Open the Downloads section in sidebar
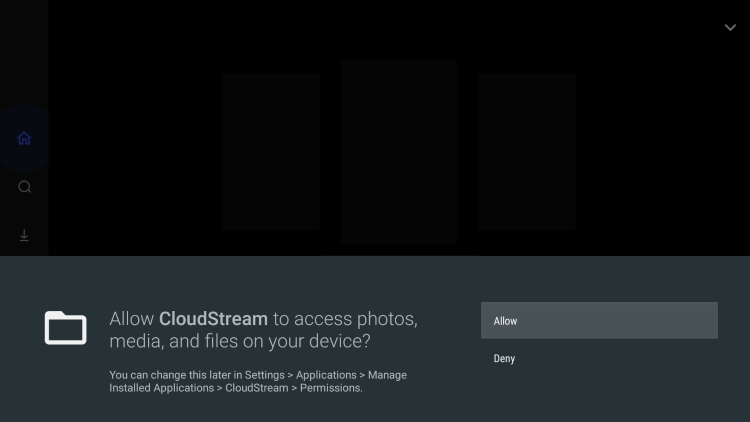Image resolution: width=750 pixels, height=422 pixels. [24, 235]
